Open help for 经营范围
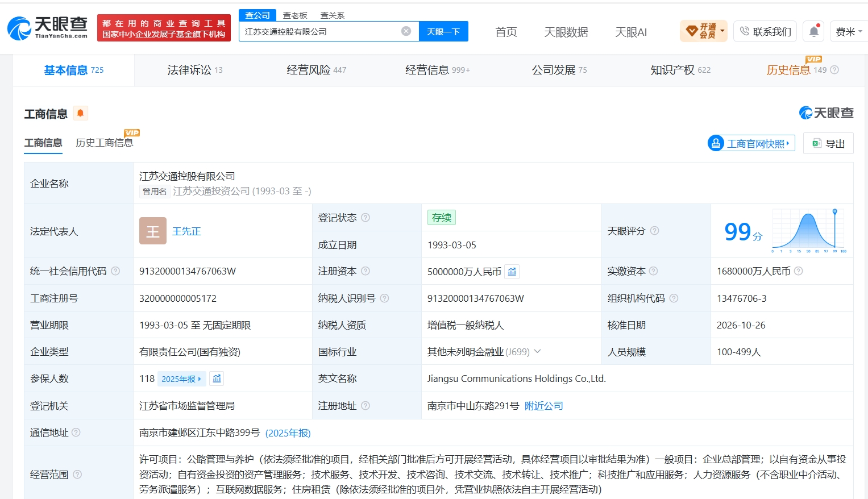 pyautogui.click(x=77, y=475)
